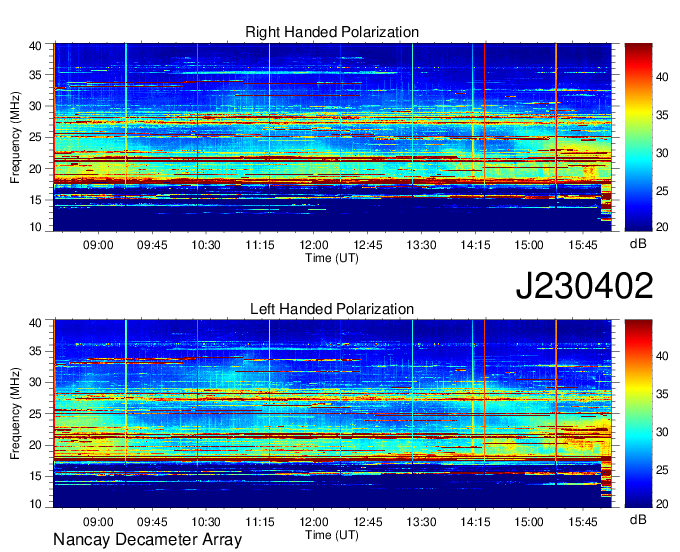This screenshot has height=552, width=680.
Task: Click "Time (UT)" under the right-handed plot
Action: 332,258
